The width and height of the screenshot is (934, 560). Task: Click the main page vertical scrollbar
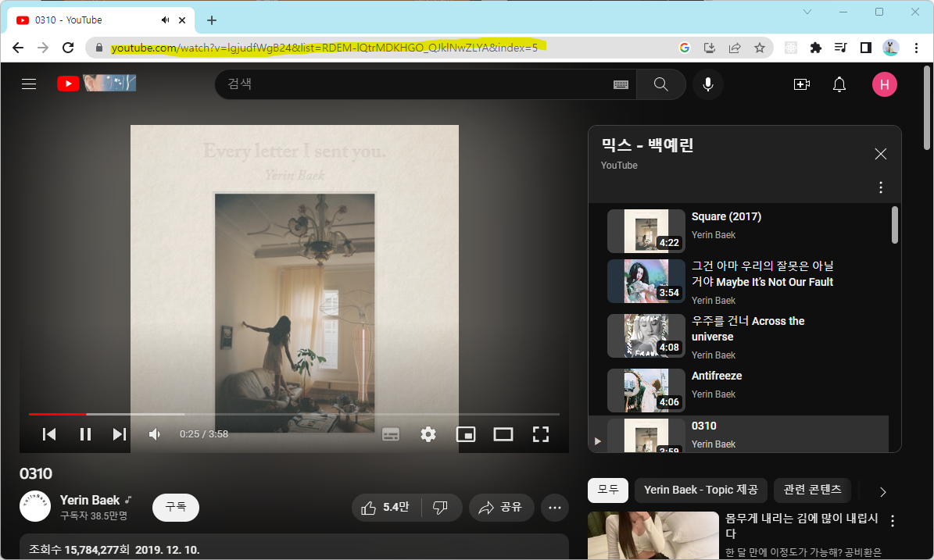point(928,107)
